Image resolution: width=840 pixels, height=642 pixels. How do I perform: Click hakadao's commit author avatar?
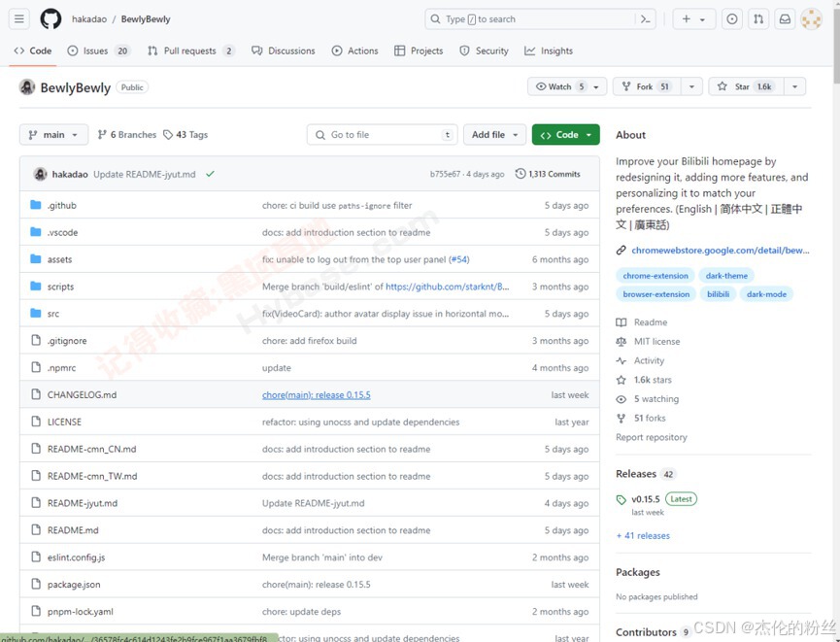click(x=40, y=174)
